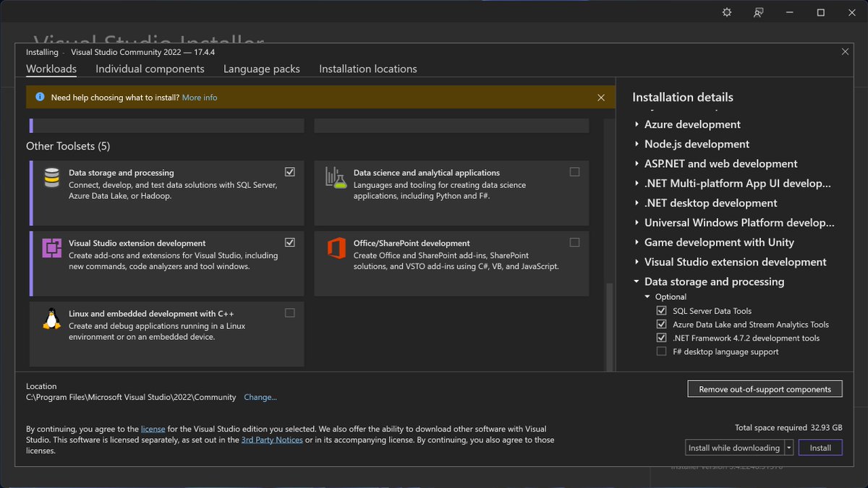Expand Visual Studio extension development details
868x488 pixels.
pyautogui.click(x=637, y=262)
